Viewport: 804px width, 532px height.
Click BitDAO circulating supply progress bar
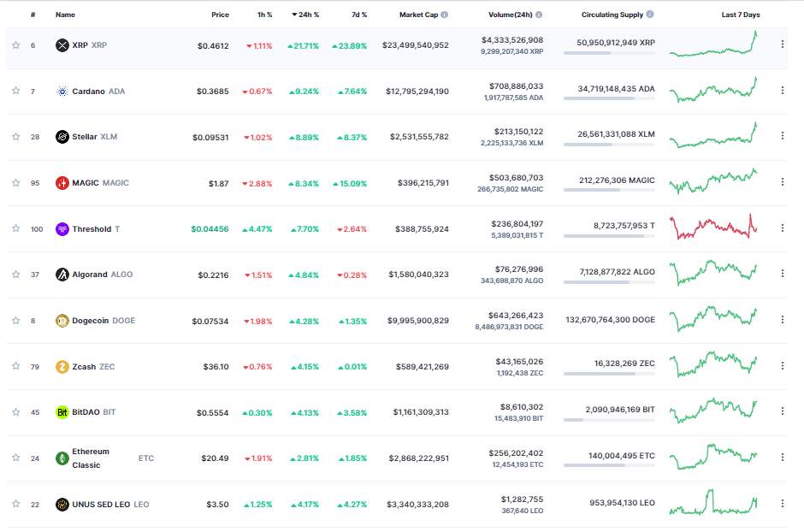click(609, 420)
